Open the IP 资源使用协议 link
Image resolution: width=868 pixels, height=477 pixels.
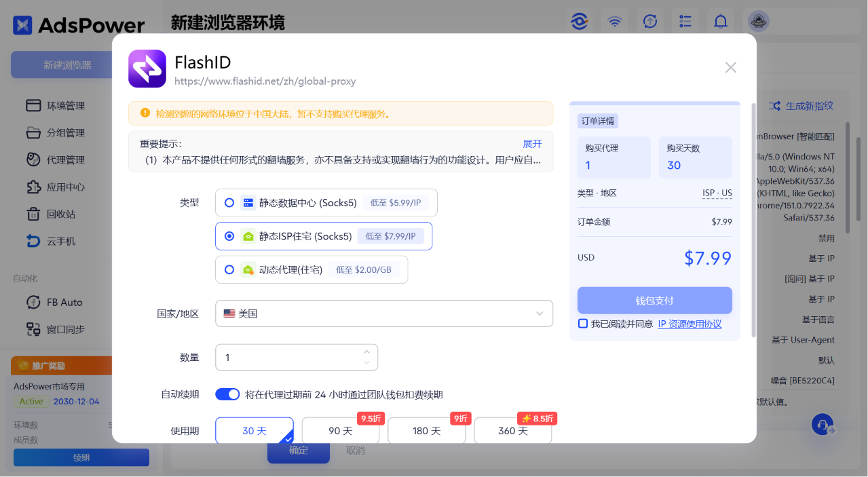690,324
